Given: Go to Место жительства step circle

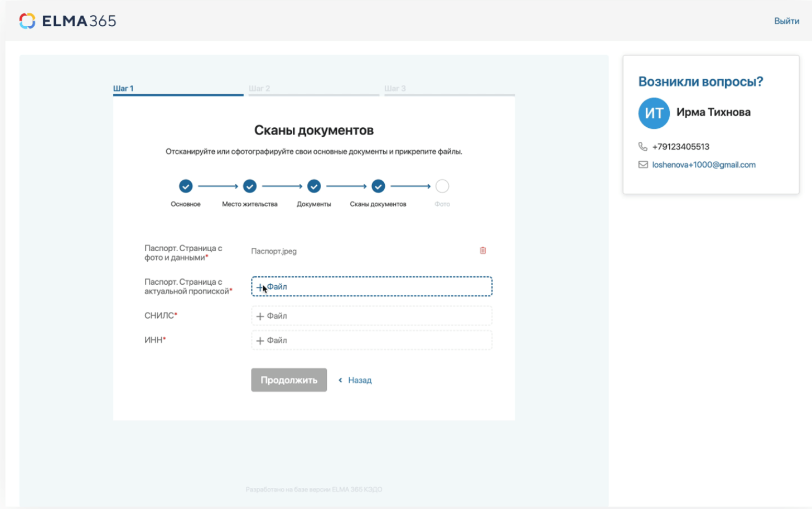Looking at the screenshot, I should tap(250, 186).
